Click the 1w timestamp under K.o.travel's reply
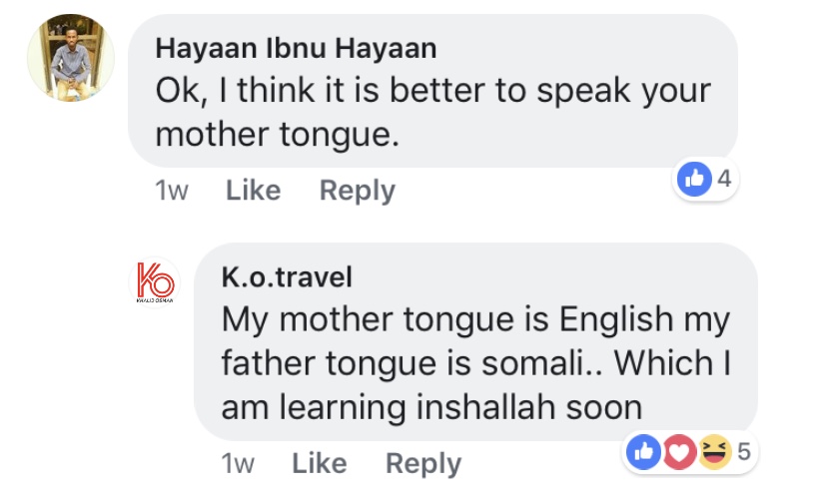This screenshot has width=827, height=504. tap(238, 463)
